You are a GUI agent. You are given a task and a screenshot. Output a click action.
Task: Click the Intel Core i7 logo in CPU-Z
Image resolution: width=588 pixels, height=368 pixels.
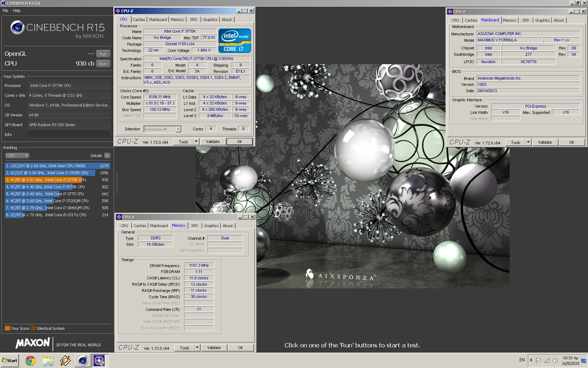pos(234,41)
